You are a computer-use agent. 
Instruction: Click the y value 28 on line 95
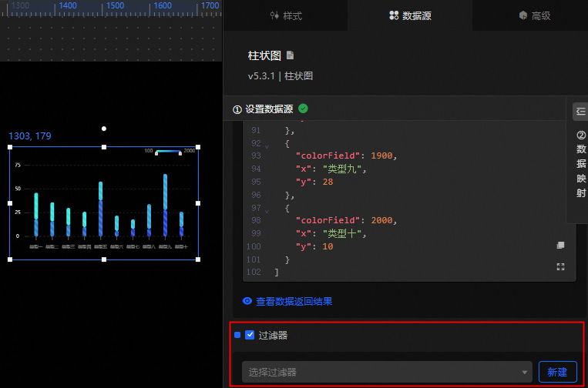tap(328, 182)
